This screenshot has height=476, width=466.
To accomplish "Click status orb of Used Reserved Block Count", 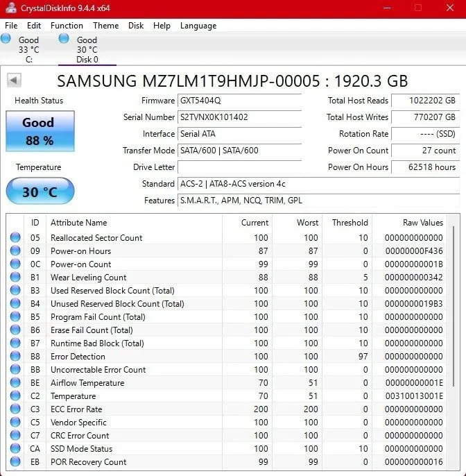I will (15, 290).
